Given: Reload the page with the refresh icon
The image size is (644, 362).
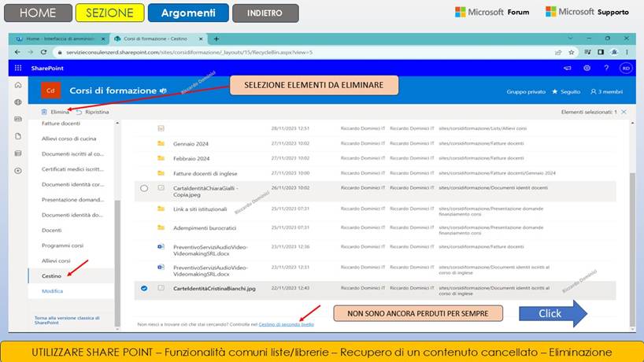Looking at the screenshot, I should click(x=43, y=52).
